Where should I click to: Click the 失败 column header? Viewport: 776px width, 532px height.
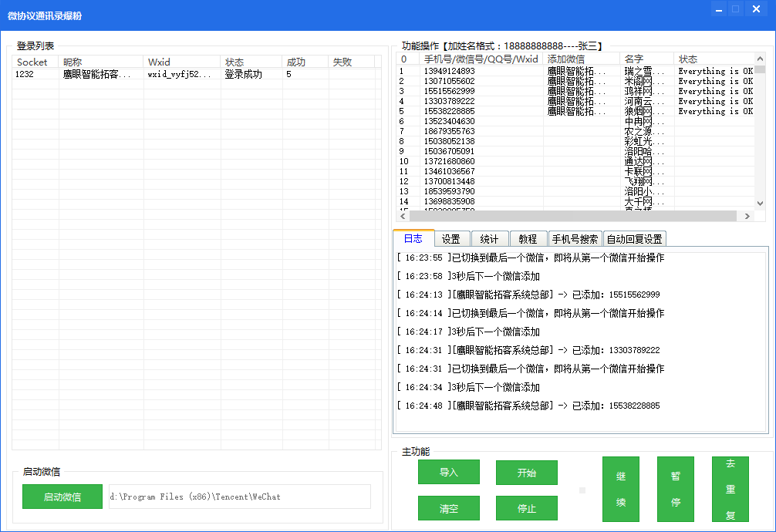point(352,62)
